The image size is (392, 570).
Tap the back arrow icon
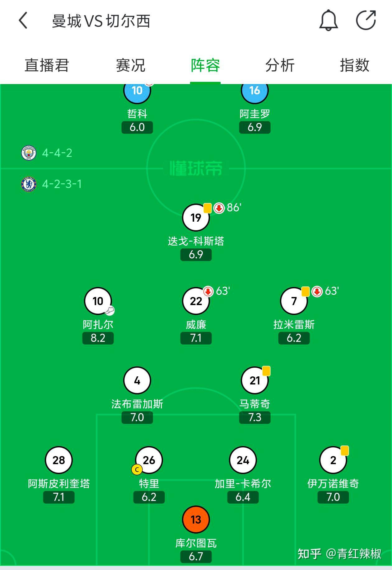pyautogui.click(x=23, y=21)
